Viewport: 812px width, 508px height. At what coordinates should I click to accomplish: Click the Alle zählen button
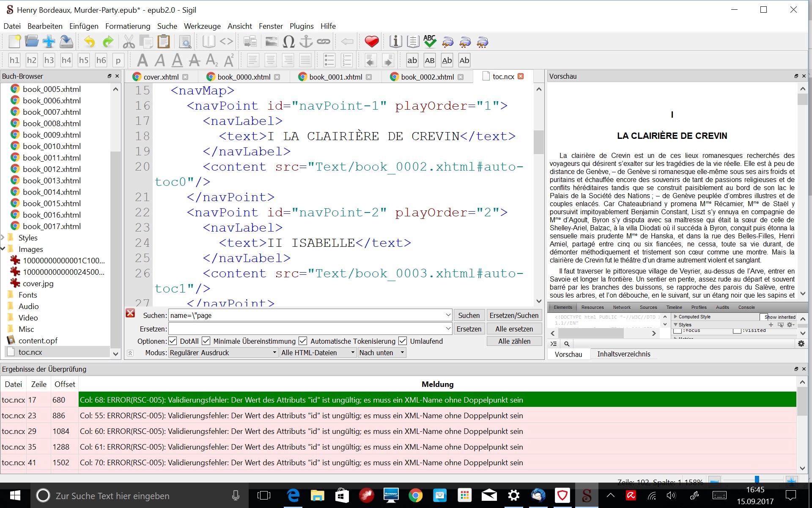pos(514,341)
